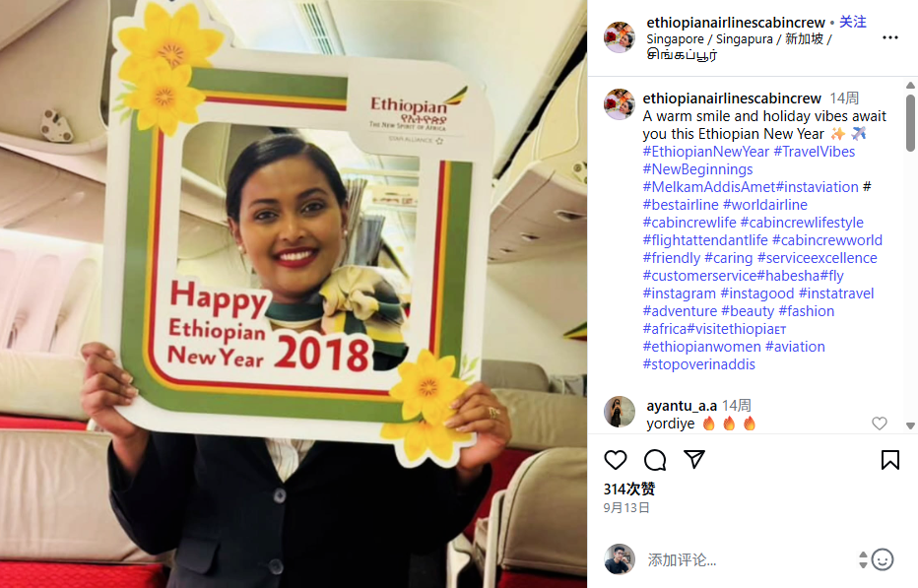
Task: Save the post with the bookmark icon
Action: click(x=889, y=460)
